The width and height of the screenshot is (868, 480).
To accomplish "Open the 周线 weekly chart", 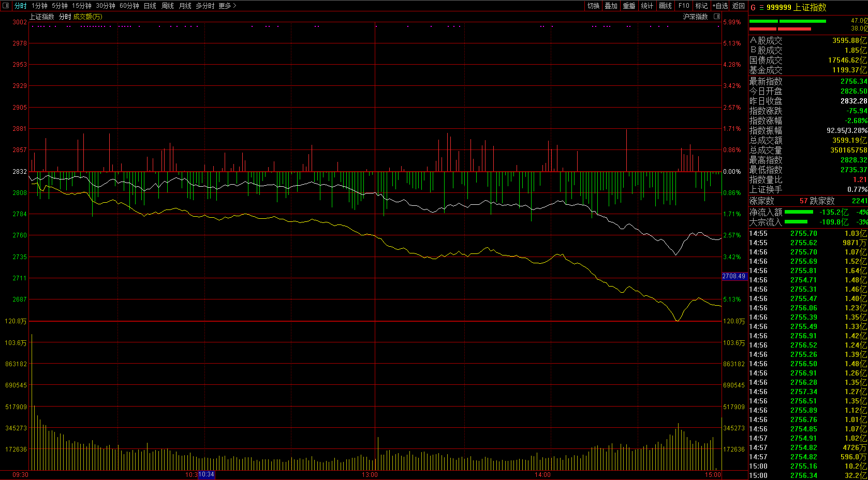I will (168, 6).
